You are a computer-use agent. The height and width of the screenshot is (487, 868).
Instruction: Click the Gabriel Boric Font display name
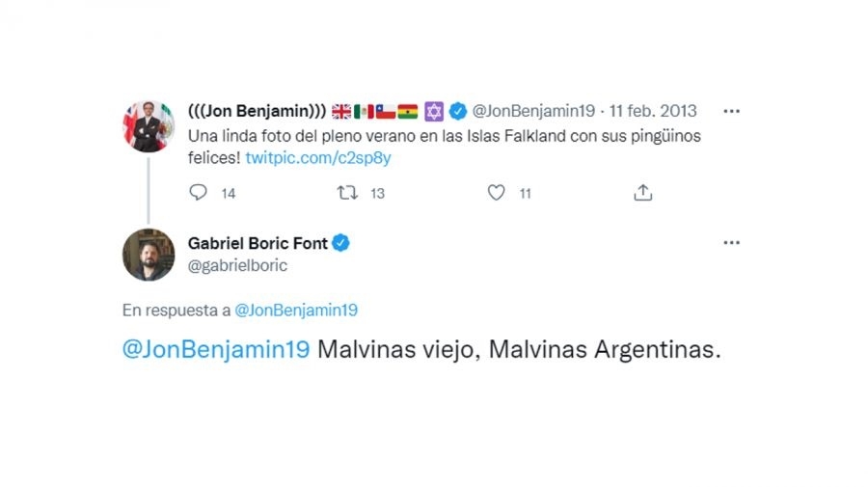pyautogui.click(x=258, y=243)
